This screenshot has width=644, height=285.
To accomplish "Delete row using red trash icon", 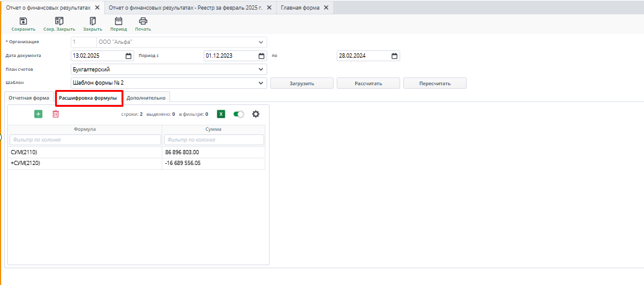I will click(x=56, y=114).
